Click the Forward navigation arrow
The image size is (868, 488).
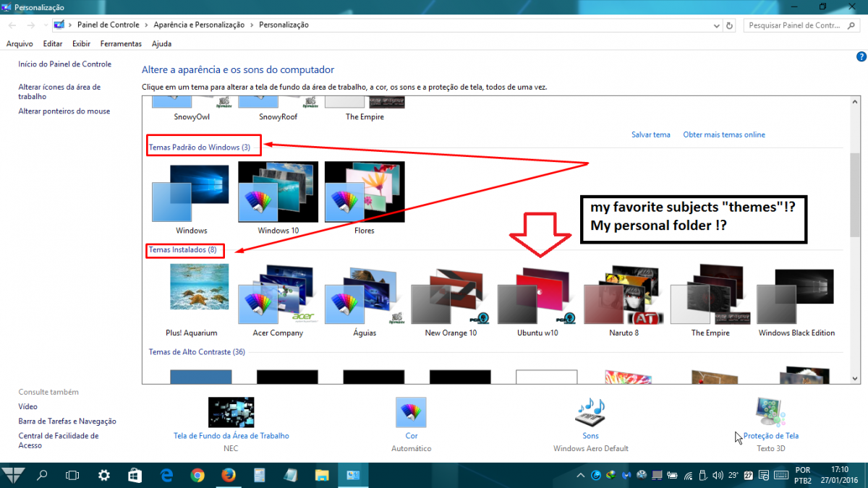30,25
